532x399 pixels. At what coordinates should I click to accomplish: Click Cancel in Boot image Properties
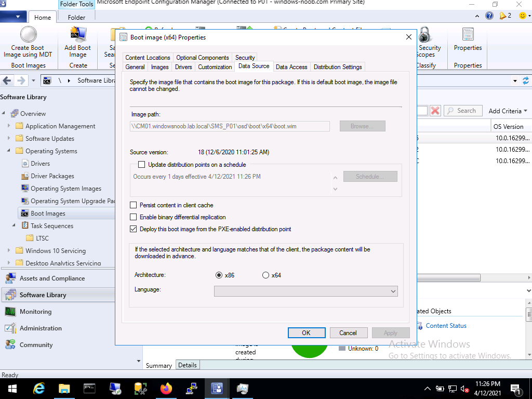348,333
